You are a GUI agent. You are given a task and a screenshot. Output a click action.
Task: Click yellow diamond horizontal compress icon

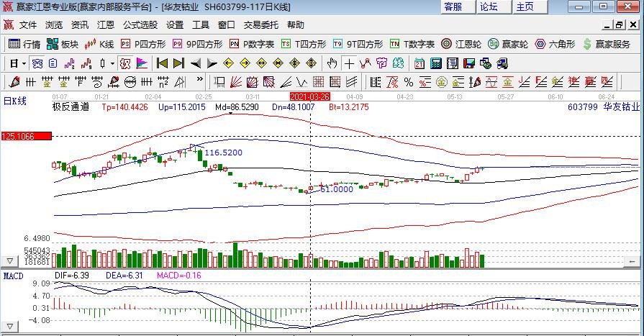point(278,63)
